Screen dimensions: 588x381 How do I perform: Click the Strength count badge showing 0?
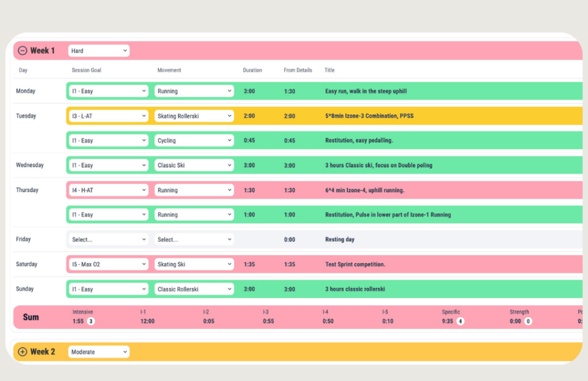(x=528, y=321)
